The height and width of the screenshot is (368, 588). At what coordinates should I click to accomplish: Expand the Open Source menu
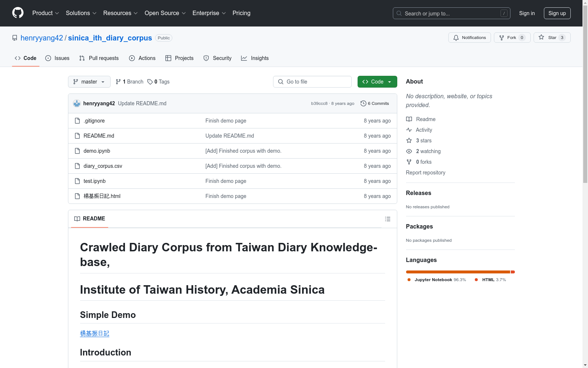165,13
